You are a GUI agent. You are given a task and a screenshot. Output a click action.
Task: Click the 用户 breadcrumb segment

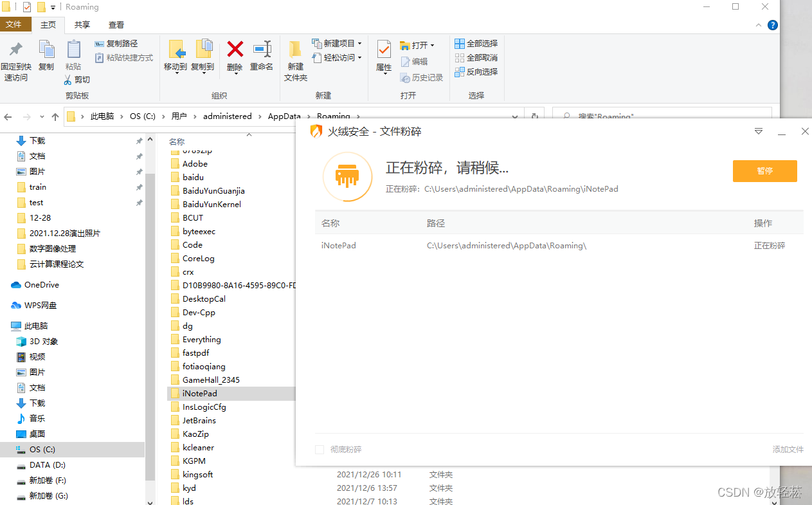(x=179, y=116)
